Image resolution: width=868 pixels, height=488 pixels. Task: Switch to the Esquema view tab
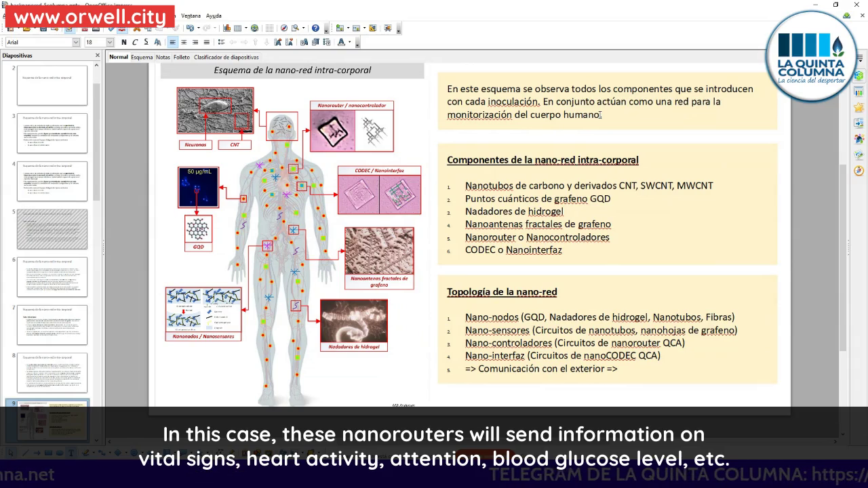click(x=142, y=57)
